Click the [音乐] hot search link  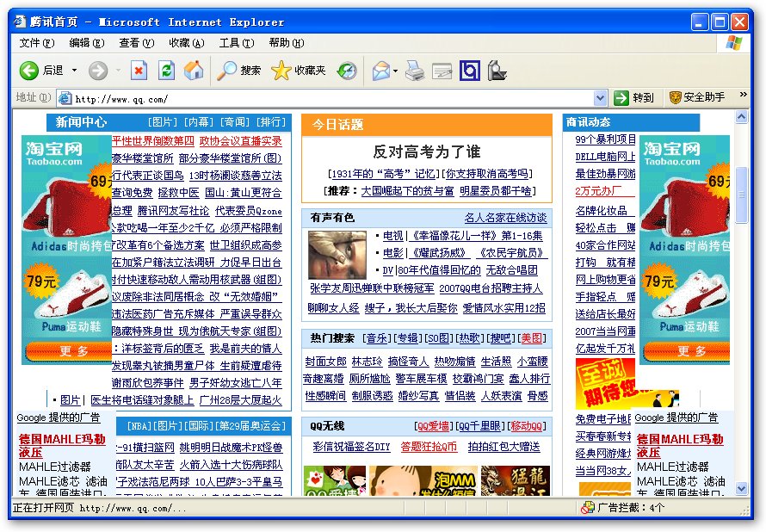click(x=377, y=338)
